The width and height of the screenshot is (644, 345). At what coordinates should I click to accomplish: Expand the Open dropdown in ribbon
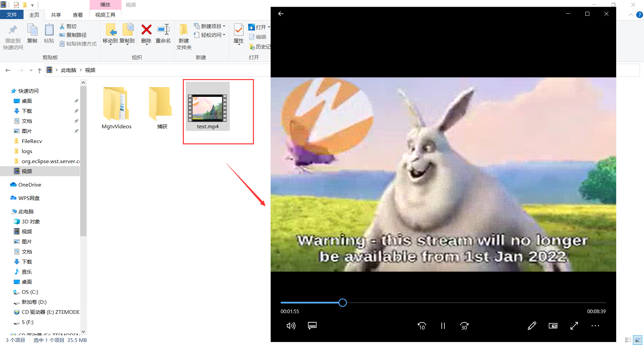tap(269, 27)
